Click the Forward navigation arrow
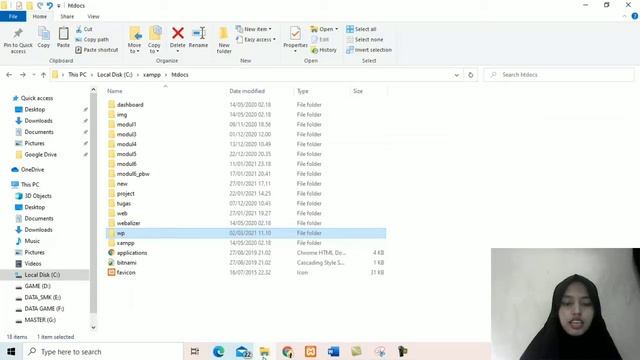 tap(22, 75)
